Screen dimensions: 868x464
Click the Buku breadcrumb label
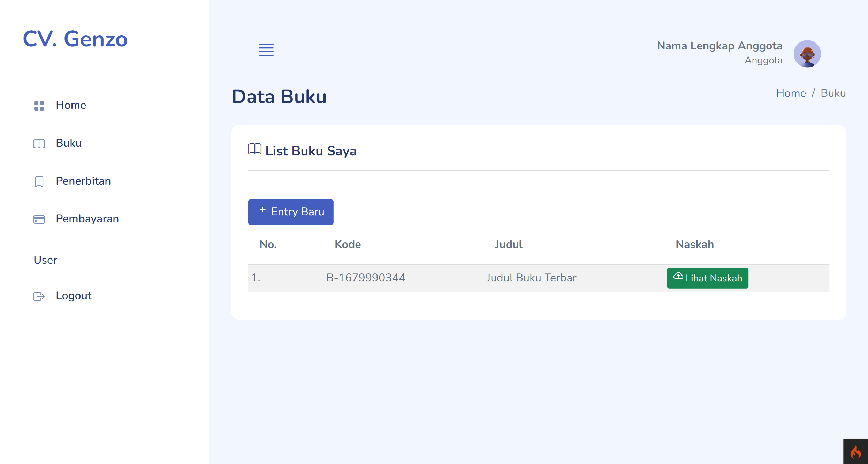(x=833, y=93)
